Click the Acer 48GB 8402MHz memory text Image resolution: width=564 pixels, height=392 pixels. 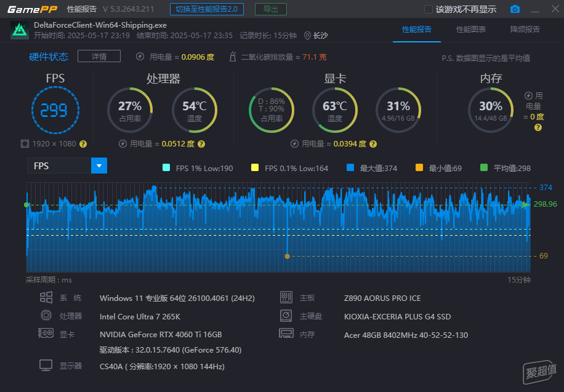[406, 335]
